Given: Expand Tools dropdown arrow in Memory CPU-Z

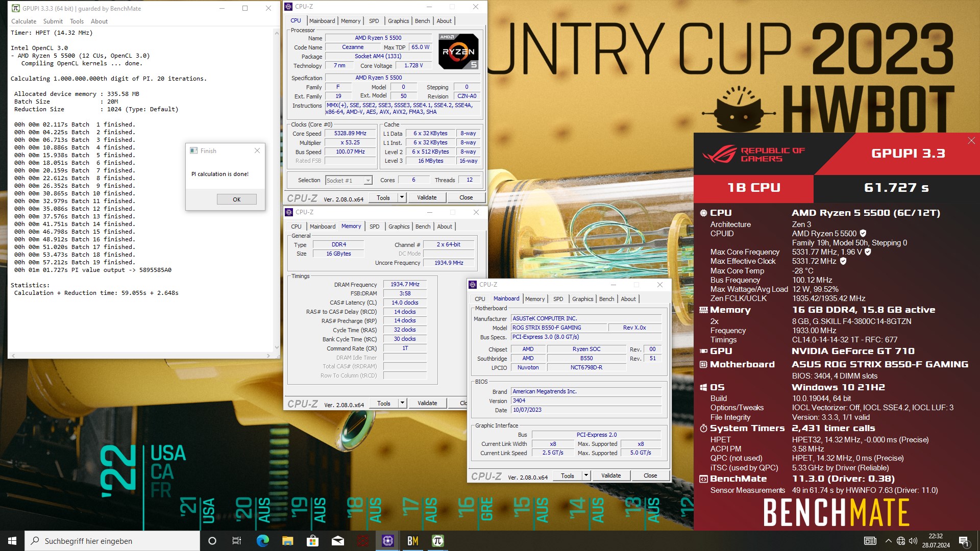Looking at the screenshot, I should pos(402,403).
